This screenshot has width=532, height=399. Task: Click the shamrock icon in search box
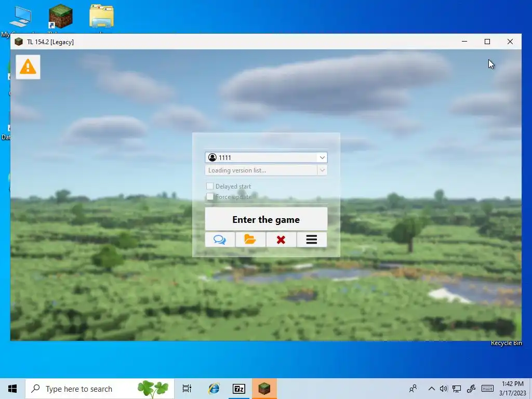(153, 389)
